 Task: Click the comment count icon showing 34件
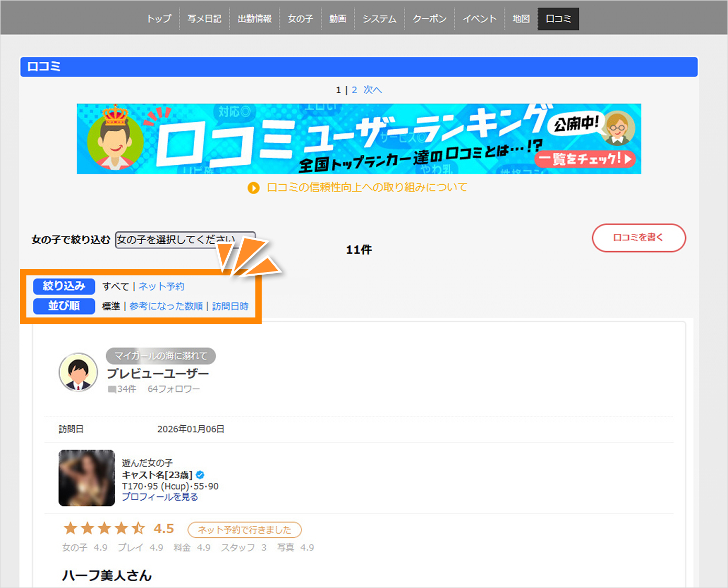tap(112, 389)
